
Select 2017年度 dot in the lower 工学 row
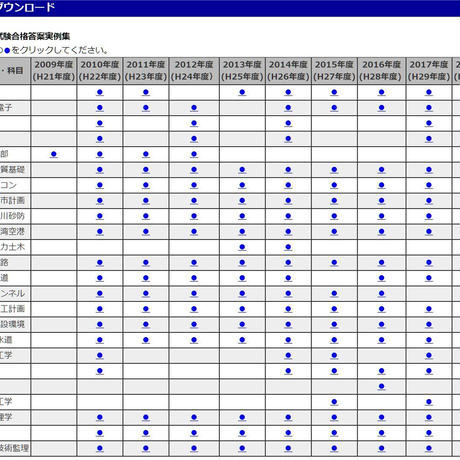429,402
